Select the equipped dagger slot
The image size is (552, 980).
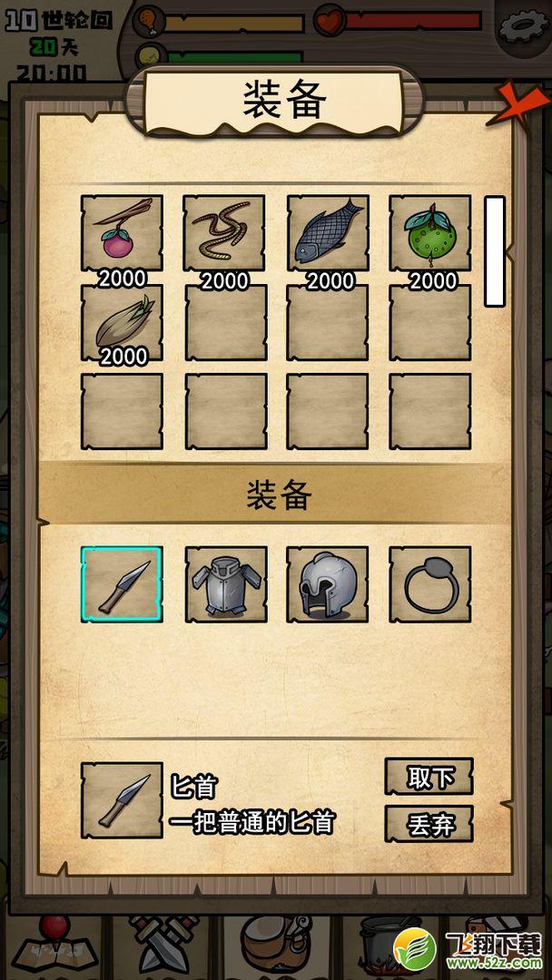tap(122, 584)
